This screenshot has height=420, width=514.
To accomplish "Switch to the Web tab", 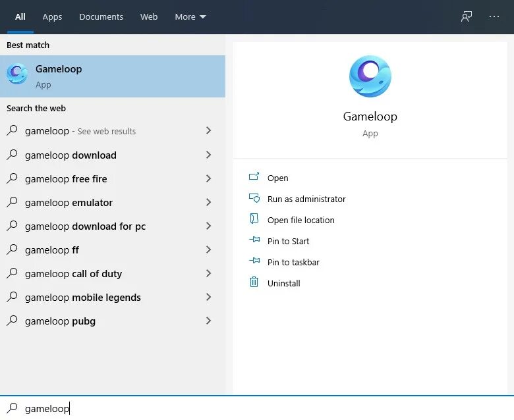I will [149, 16].
